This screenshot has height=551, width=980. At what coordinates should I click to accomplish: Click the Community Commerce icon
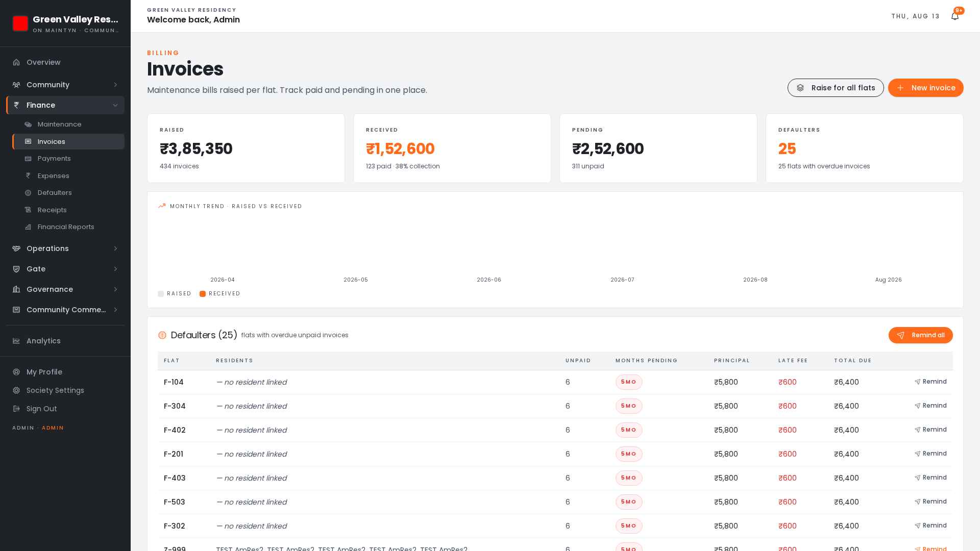[x=16, y=310]
